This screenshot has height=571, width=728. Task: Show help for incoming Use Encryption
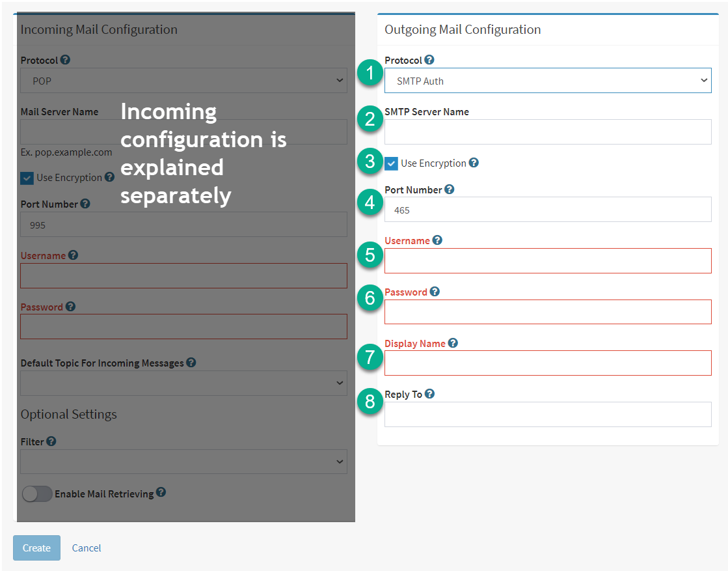click(x=109, y=177)
